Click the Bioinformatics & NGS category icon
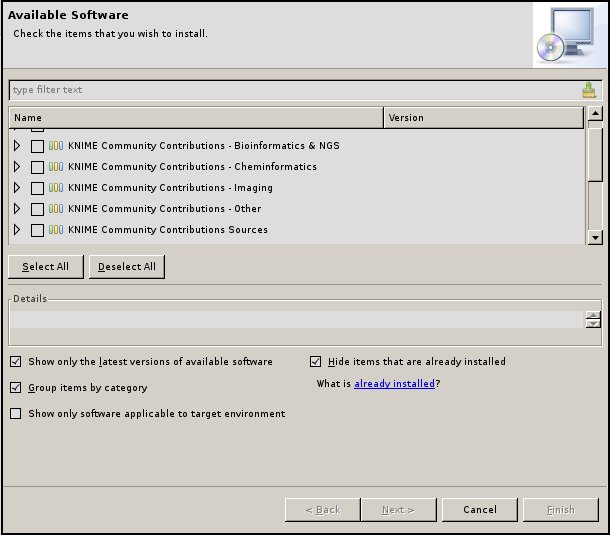 56,146
